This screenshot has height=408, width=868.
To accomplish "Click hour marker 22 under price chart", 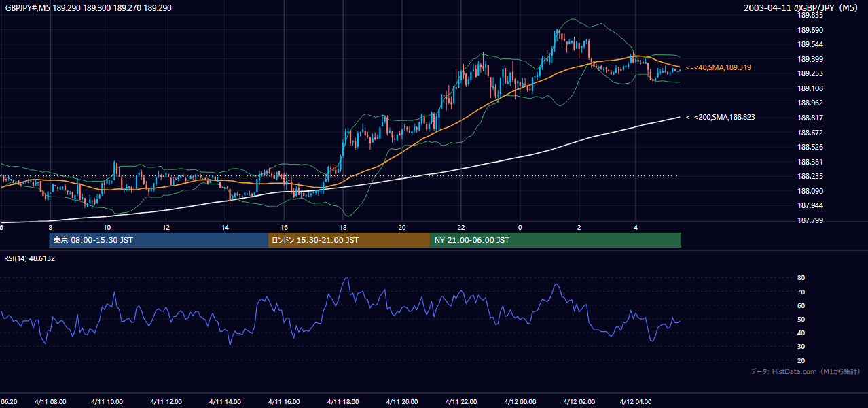I will pos(461,227).
